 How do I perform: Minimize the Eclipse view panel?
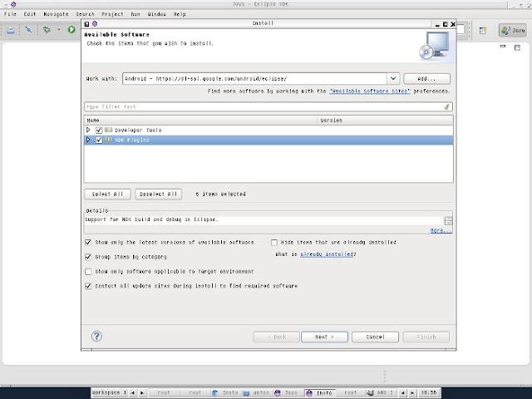[x=503, y=47]
